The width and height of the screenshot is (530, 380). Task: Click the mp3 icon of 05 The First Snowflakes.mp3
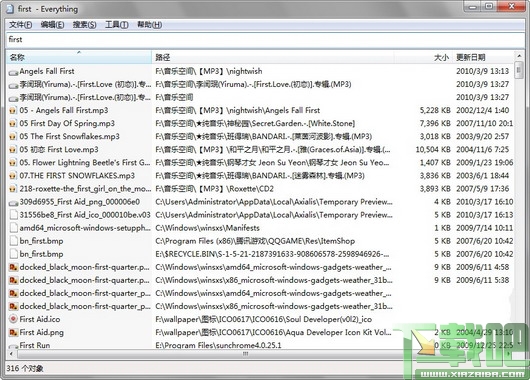(x=13, y=137)
